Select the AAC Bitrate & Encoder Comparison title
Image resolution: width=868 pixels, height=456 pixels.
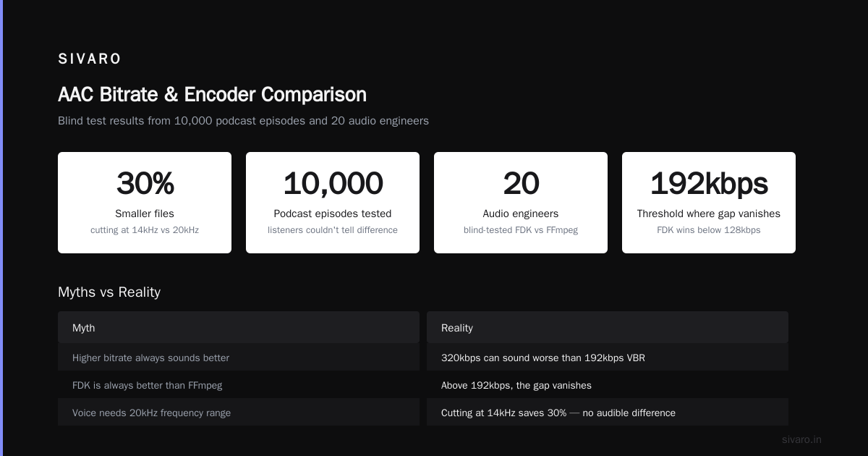click(212, 95)
